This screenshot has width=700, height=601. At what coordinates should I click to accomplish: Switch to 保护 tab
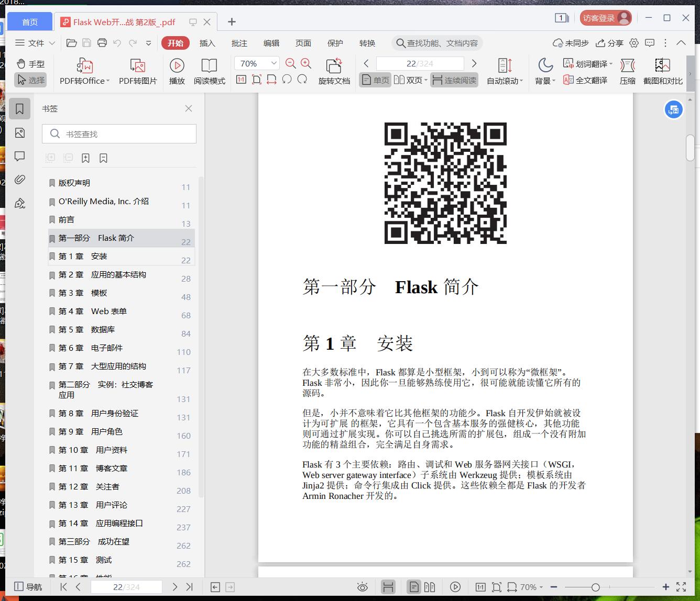coord(335,43)
